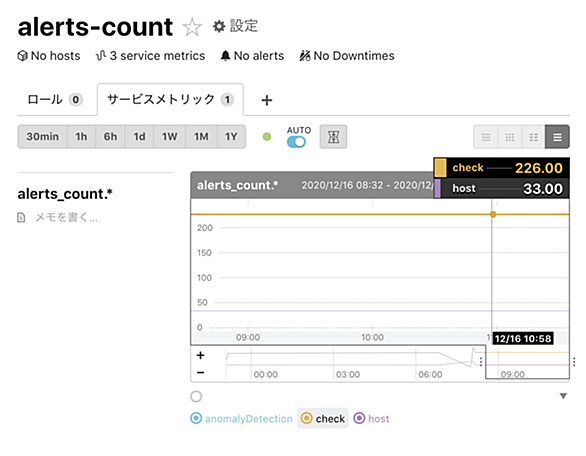The width and height of the screenshot is (586, 456).
Task: Open the 設定 gear settings
Action: coord(235,26)
